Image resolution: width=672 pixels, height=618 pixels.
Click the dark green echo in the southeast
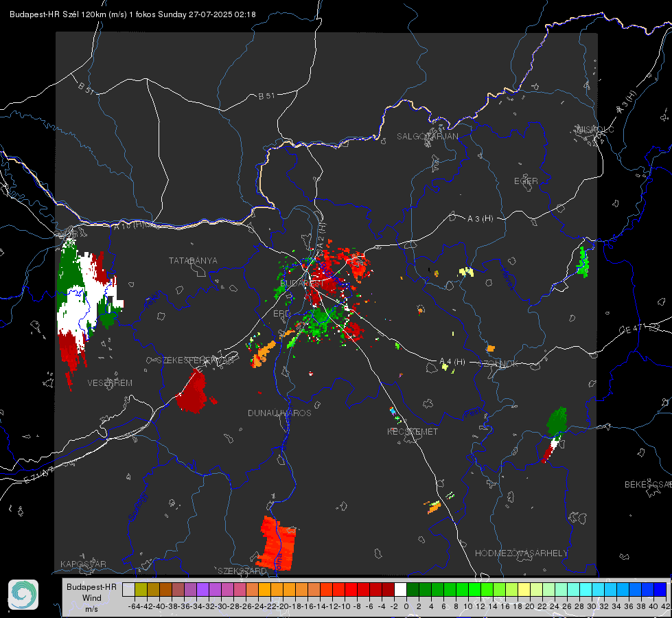point(557,421)
